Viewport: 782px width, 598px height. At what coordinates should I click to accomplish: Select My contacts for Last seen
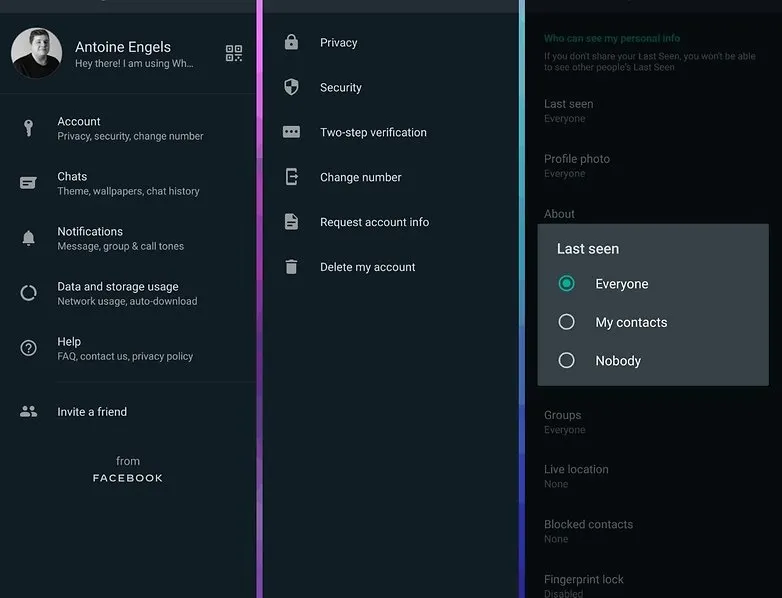[567, 322]
